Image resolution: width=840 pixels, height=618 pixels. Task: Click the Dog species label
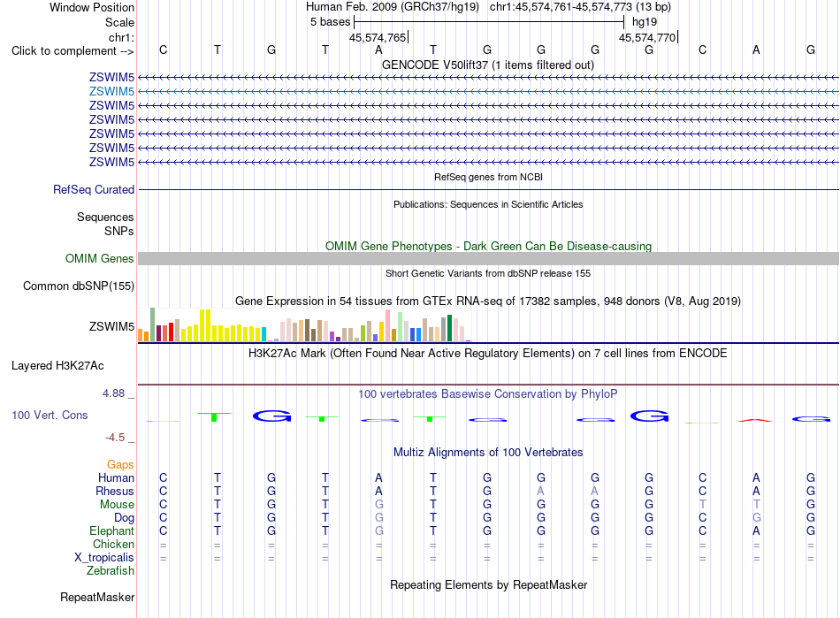125,518
